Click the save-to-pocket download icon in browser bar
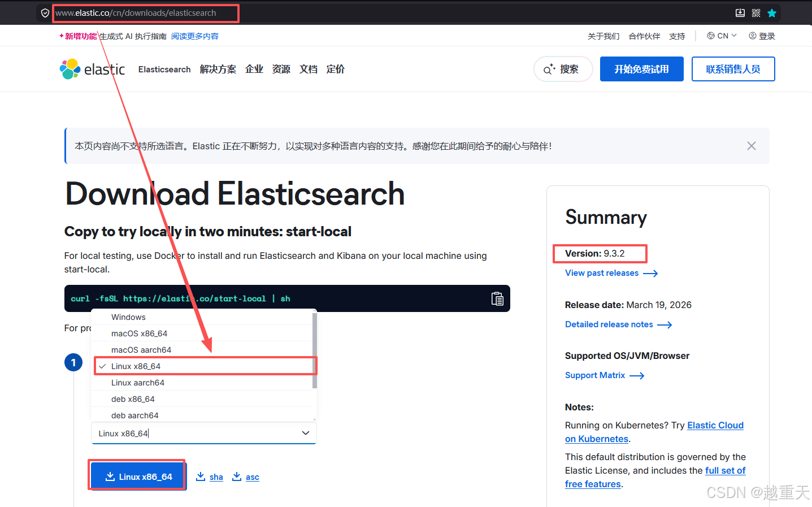Screen dimensions: 812x507 point(740,13)
